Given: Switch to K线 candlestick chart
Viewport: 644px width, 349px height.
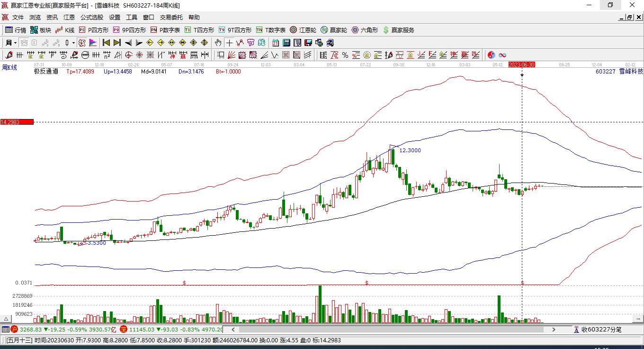Looking at the screenshot, I should 65,30.
